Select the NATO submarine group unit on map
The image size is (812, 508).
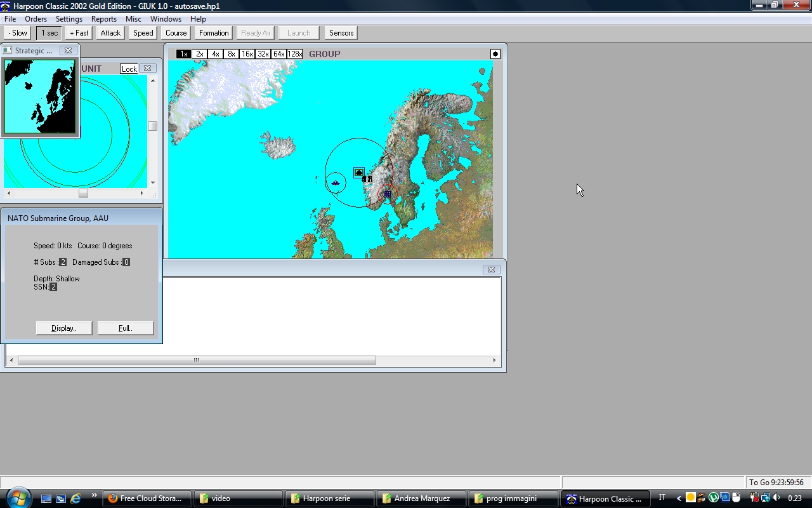pos(336,184)
